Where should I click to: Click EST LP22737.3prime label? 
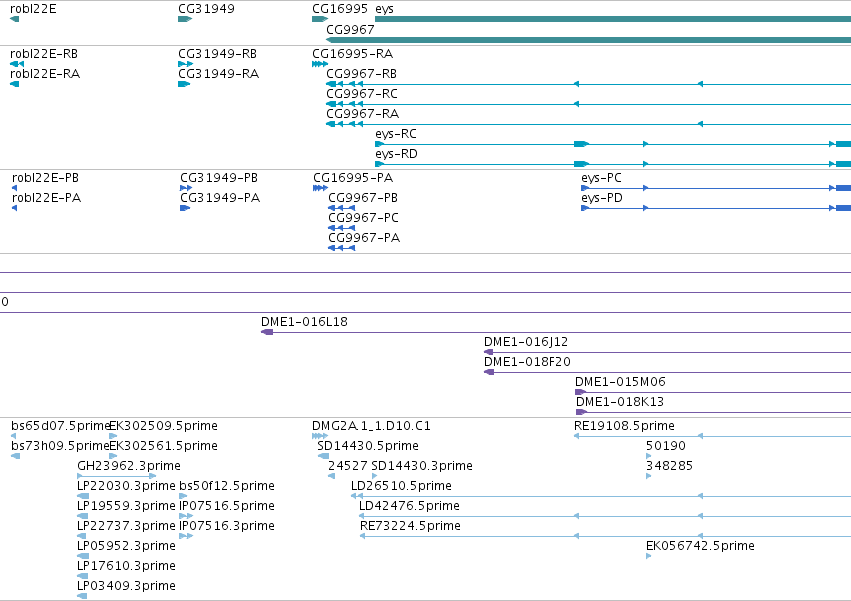(126, 527)
